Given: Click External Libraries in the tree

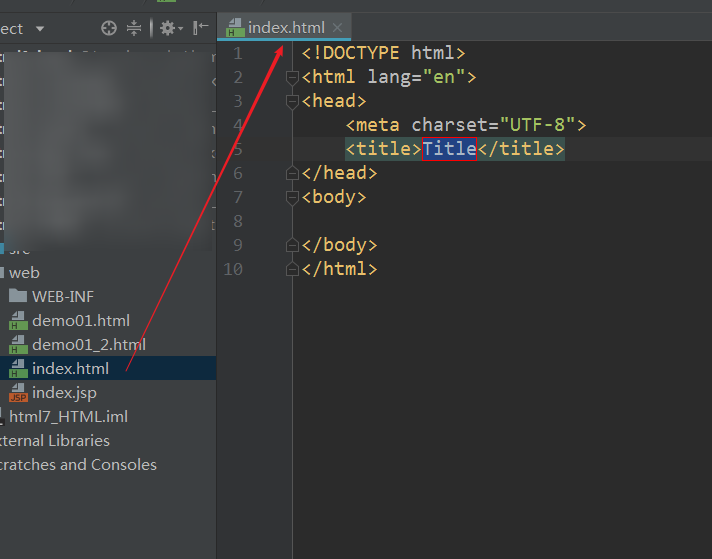Looking at the screenshot, I should pos(54,440).
